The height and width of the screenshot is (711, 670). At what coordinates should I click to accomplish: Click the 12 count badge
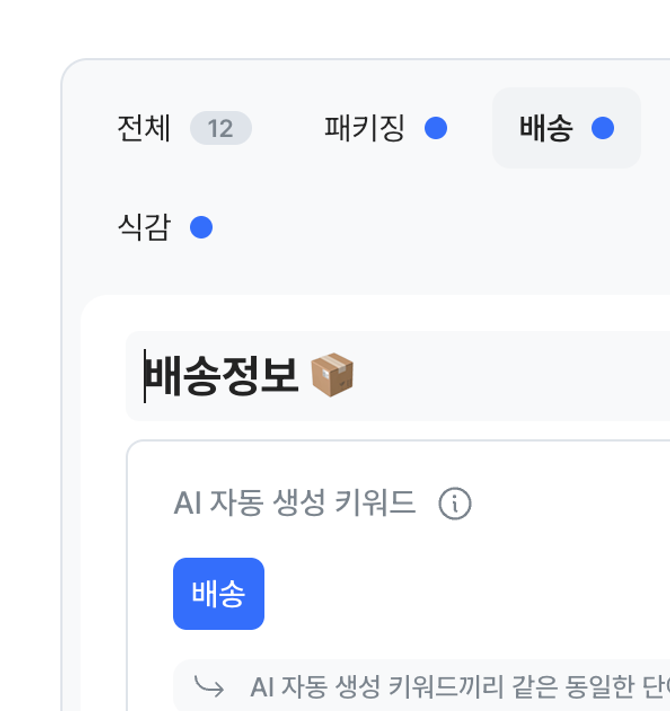click(x=220, y=128)
